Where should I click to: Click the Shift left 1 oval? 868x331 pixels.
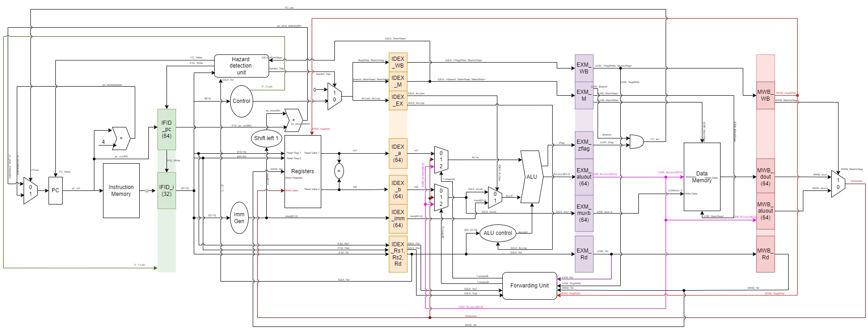(x=266, y=138)
